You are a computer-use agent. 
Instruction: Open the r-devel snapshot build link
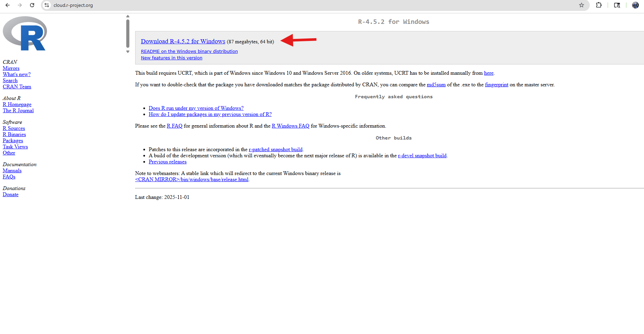coord(422,156)
